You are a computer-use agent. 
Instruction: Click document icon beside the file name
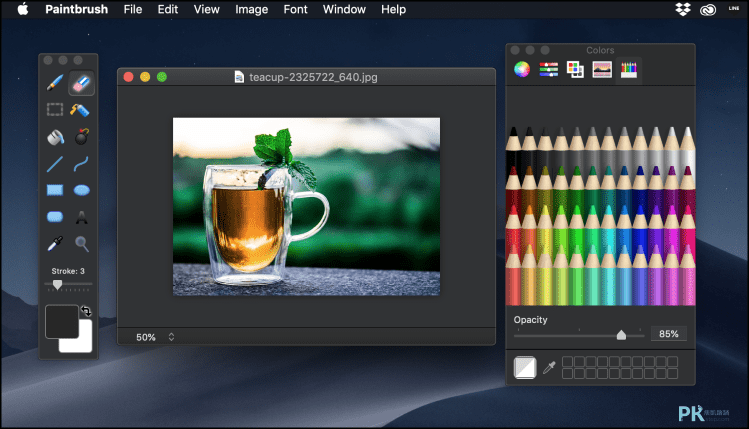tap(239, 77)
